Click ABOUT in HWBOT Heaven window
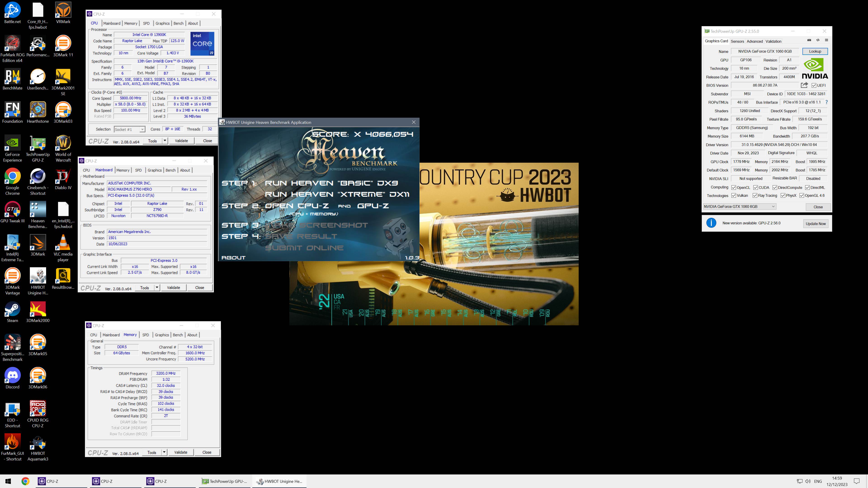 click(233, 258)
